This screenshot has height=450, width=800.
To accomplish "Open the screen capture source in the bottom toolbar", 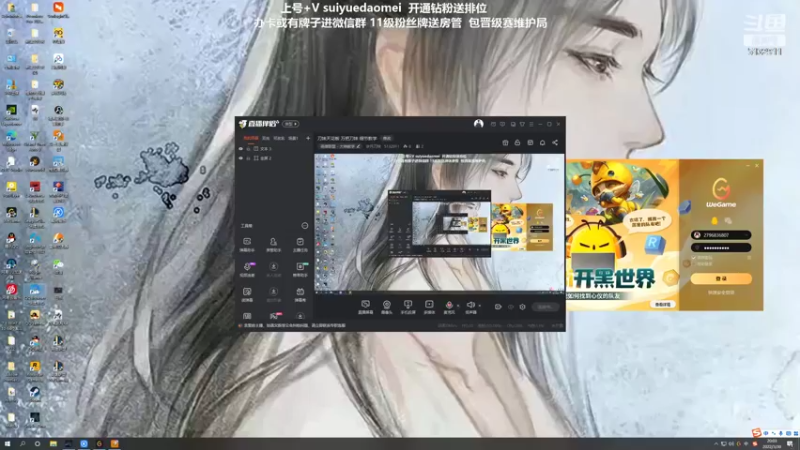I will click(x=365, y=306).
